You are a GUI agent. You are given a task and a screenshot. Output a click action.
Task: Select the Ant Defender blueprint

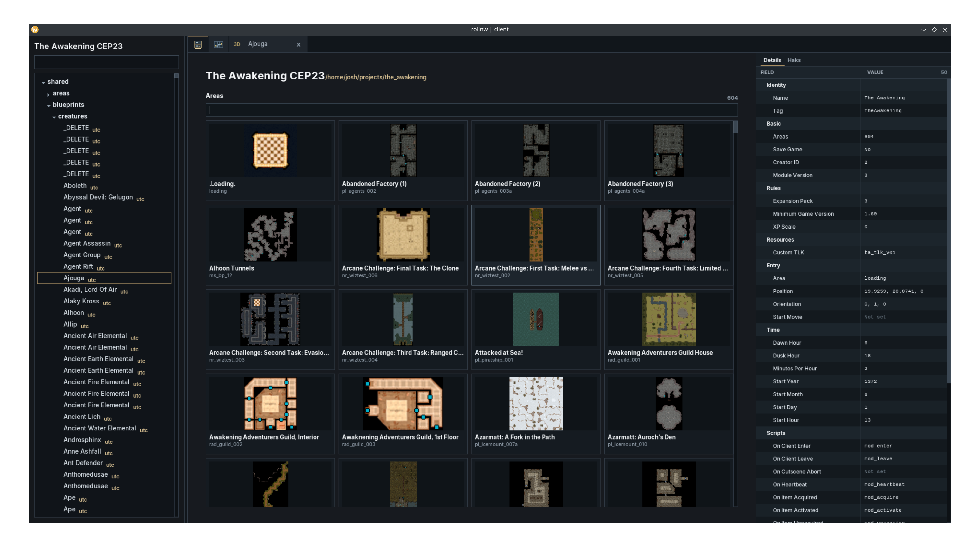(104, 463)
